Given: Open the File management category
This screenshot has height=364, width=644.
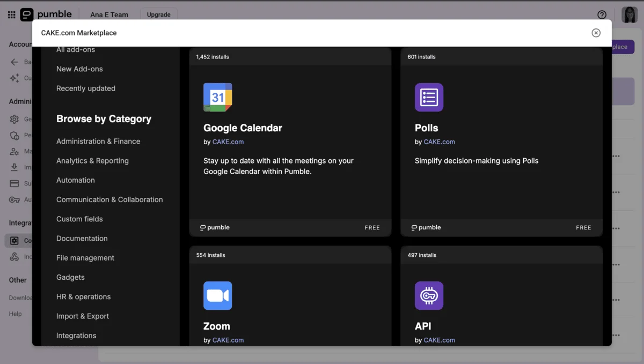Looking at the screenshot, I should click(85, 258).
